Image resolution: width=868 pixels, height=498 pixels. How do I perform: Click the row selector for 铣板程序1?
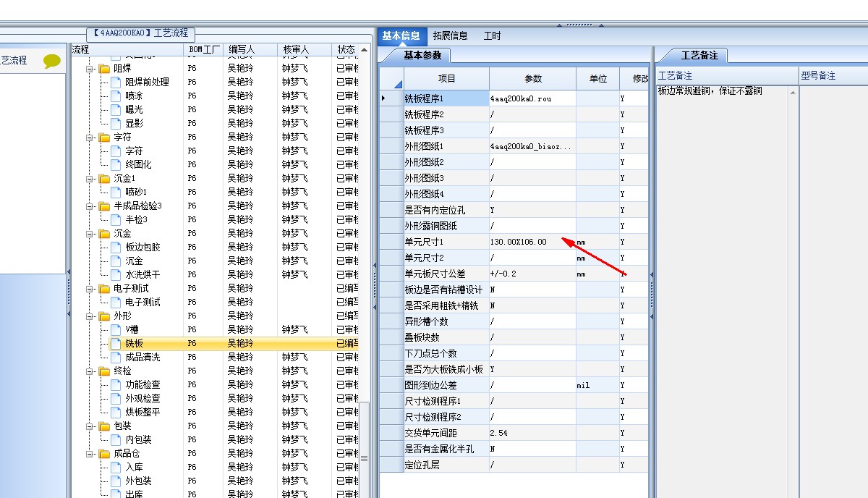click(391, 98)
